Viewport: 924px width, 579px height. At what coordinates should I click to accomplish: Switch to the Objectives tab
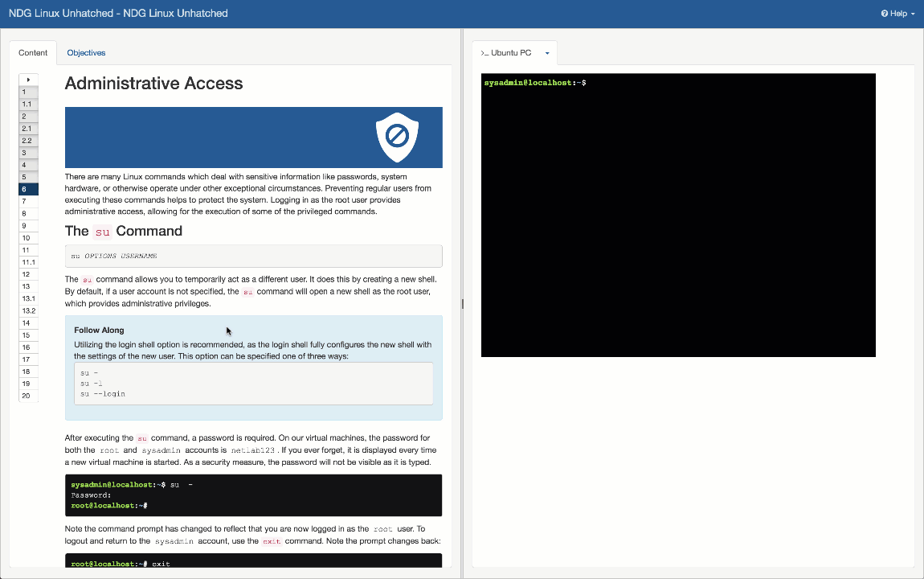coord(86,52)
